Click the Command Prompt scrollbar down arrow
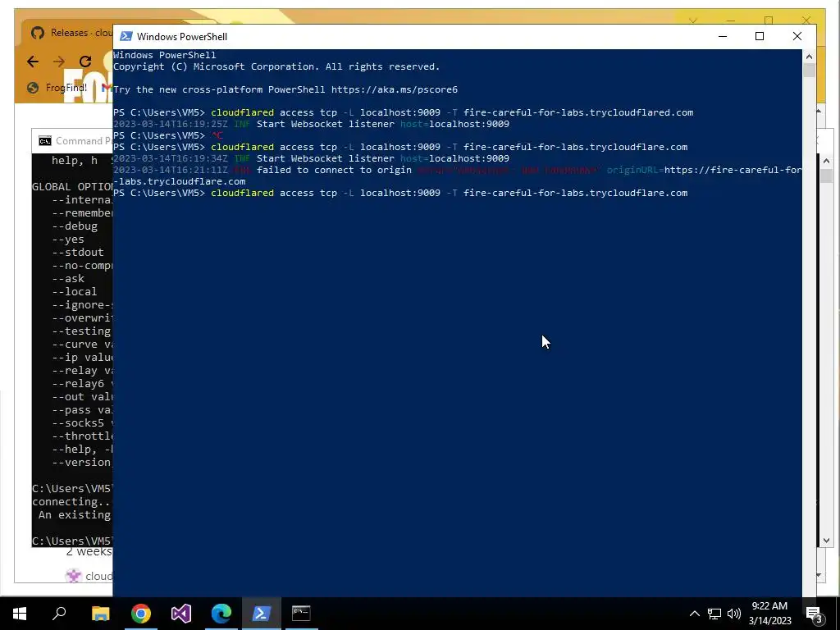 (825, 540)
